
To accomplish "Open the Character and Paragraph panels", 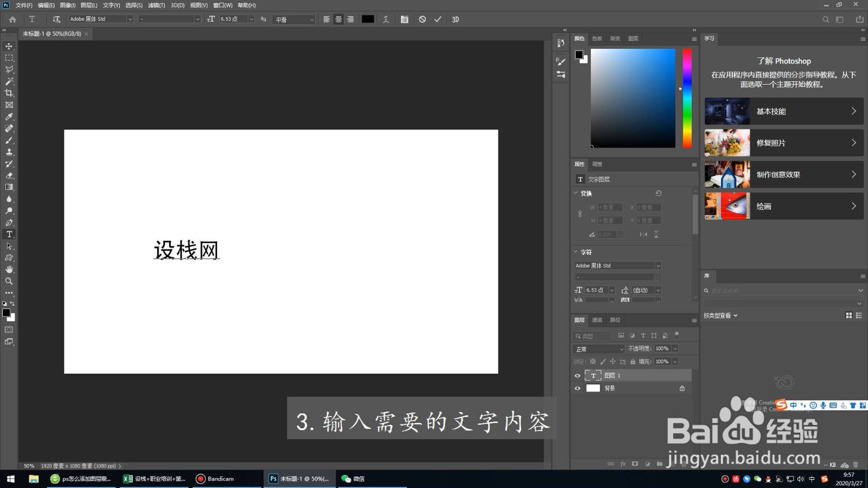I will pos(405,20).
